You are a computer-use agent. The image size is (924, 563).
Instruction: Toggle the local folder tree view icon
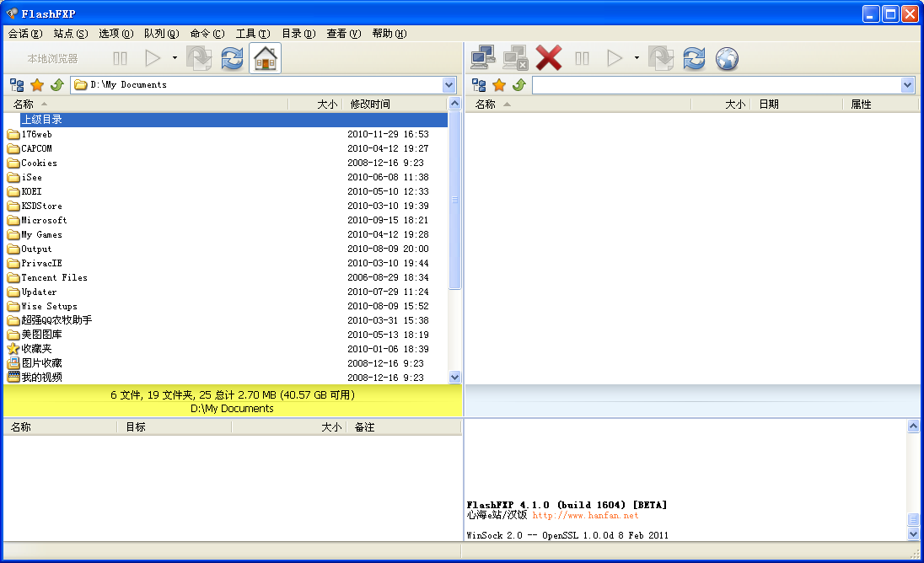(16, 84)
